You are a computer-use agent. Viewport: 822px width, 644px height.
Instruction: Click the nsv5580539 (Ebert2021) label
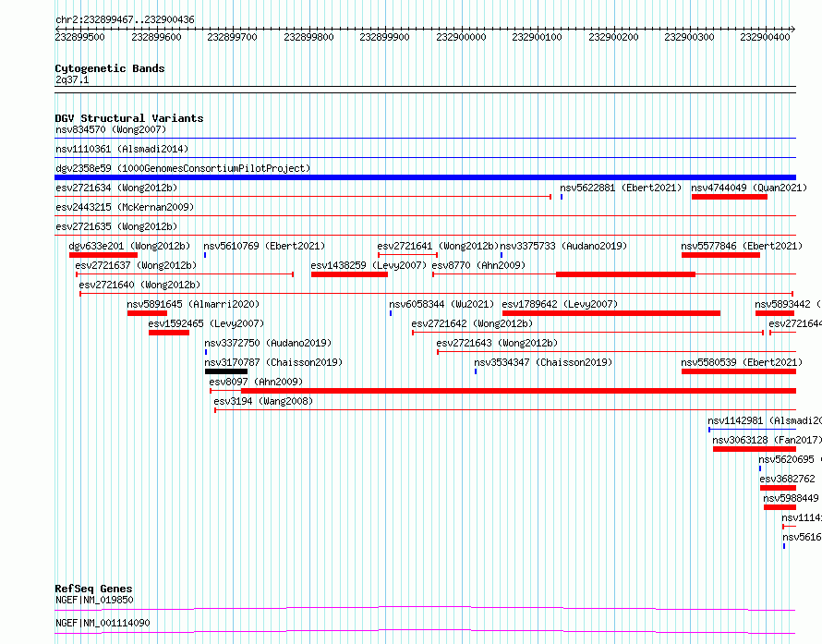click(742, 362)
